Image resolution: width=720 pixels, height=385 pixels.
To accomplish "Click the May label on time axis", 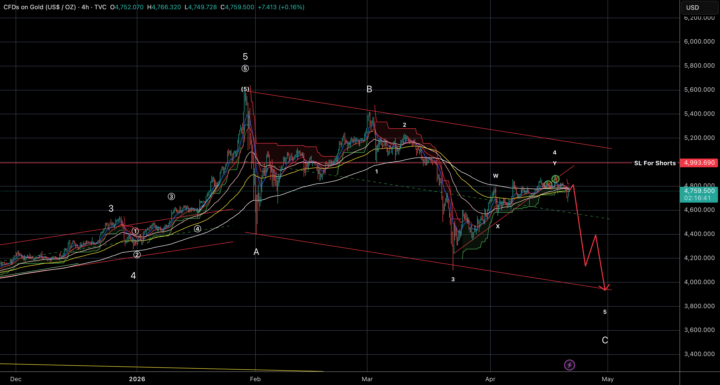I will tap(608, 379).
